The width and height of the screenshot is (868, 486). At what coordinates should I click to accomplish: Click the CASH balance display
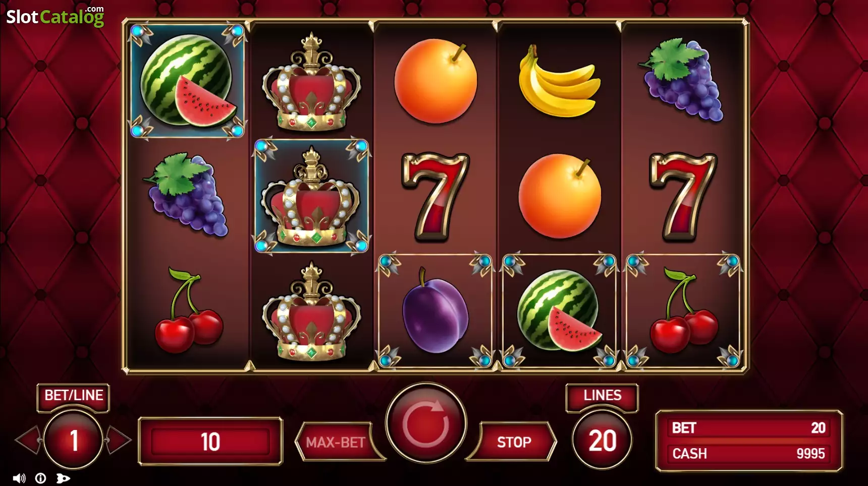[748, 453]
